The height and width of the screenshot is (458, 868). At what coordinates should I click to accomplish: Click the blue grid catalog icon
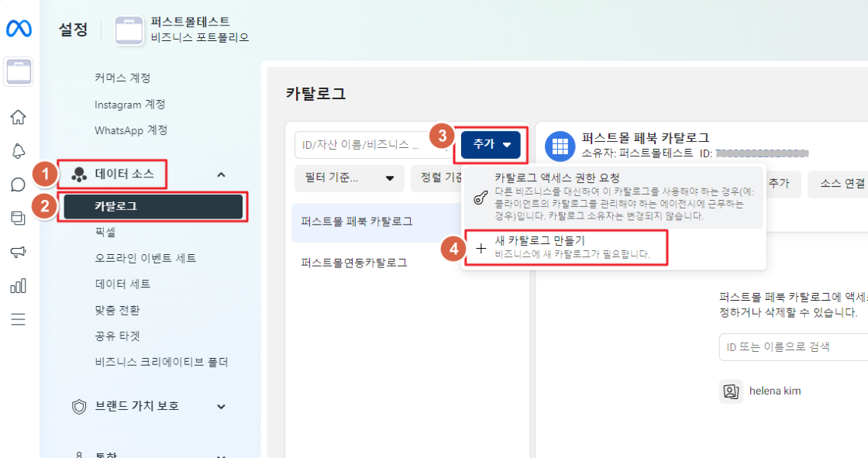(560, 146)
